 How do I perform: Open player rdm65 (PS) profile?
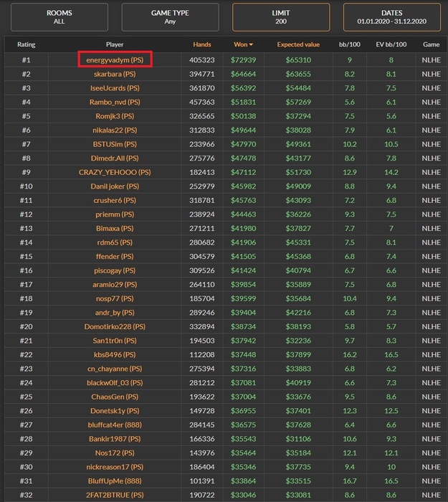115,242
